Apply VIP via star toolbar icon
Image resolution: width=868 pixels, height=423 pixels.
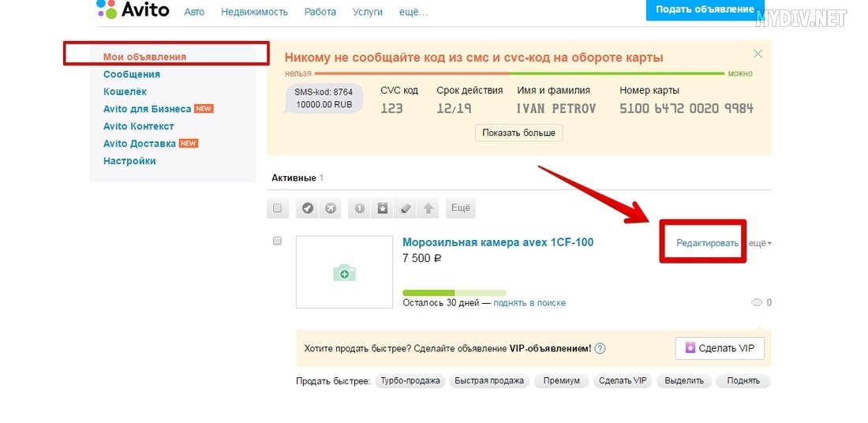383,208
